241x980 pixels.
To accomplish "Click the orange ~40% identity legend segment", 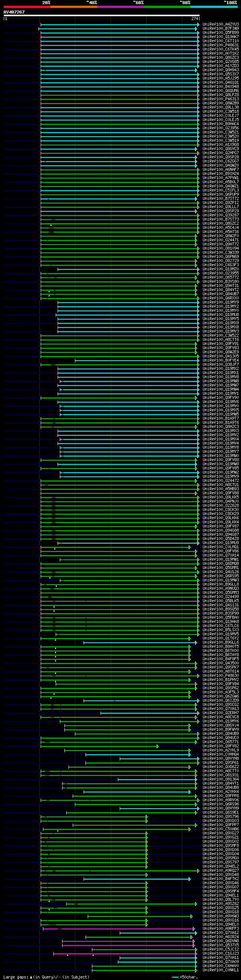I will 74,7.
